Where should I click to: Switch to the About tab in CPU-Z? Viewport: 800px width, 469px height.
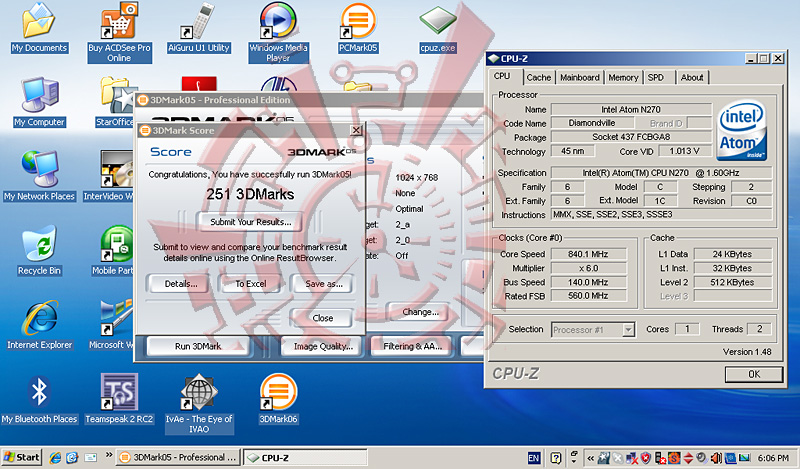tap(692, 78)
